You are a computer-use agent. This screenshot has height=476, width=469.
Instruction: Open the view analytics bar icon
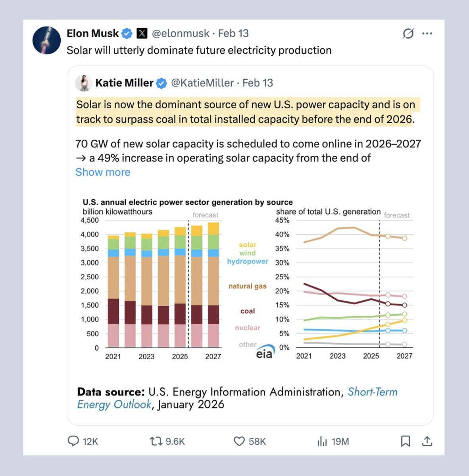click(322, 441)
